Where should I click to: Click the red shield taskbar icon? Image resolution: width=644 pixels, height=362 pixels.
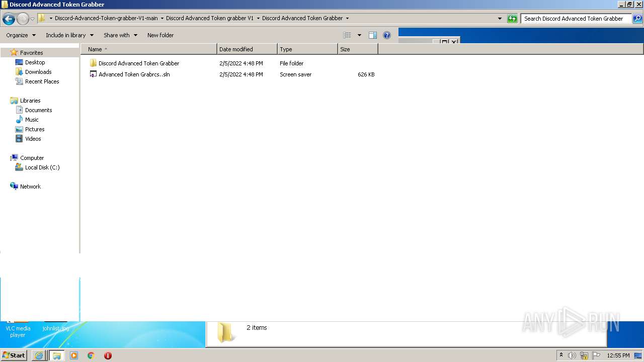pos(108,355)
